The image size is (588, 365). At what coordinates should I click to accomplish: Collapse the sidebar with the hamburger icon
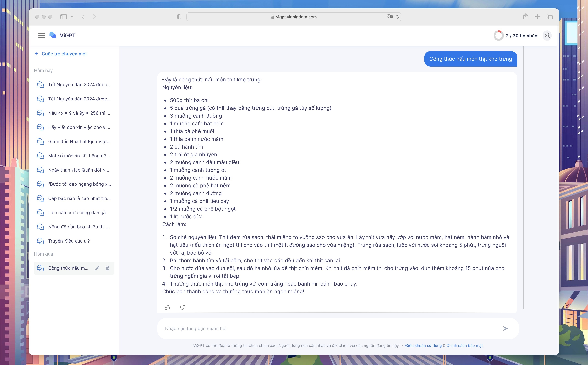(41, 35)
